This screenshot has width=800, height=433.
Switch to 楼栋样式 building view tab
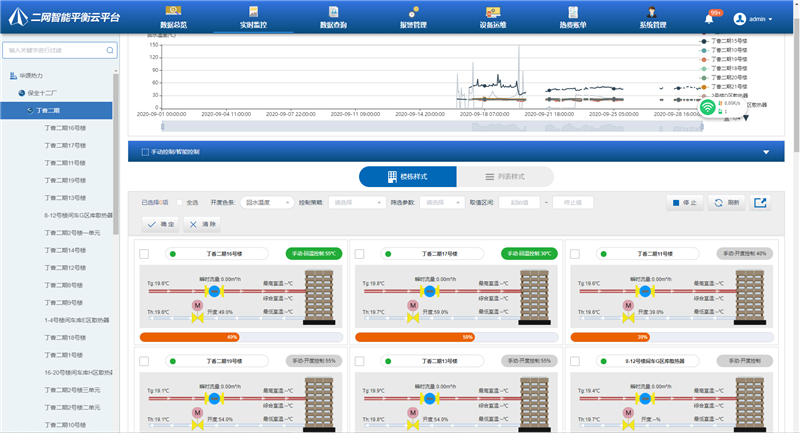pyautogui.click(x=408, y=176)
